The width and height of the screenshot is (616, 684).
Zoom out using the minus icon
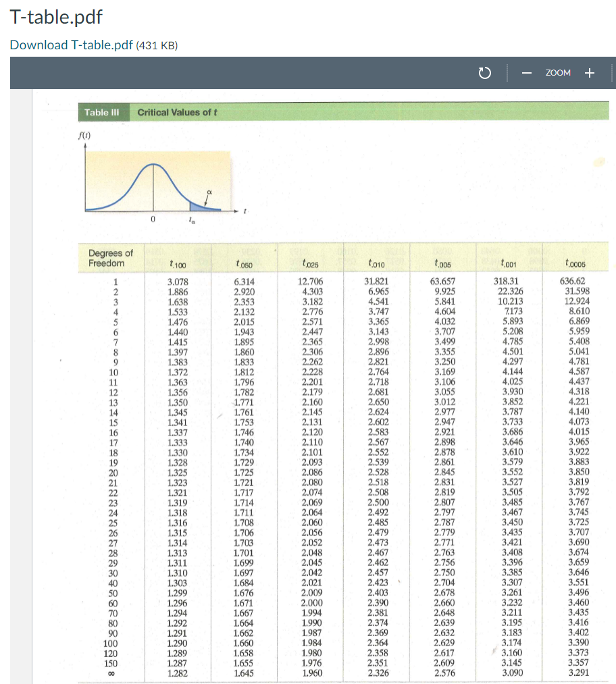coord(527,73)
